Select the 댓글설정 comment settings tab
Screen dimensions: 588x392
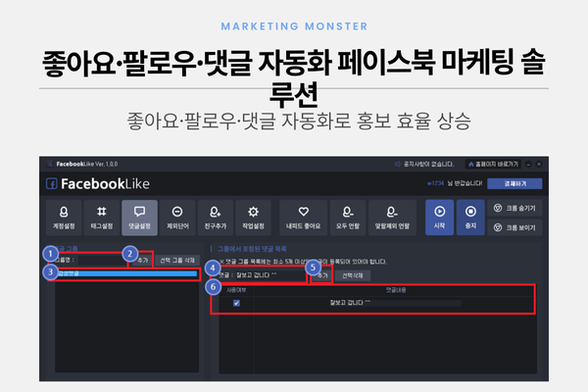pos(139,218)
